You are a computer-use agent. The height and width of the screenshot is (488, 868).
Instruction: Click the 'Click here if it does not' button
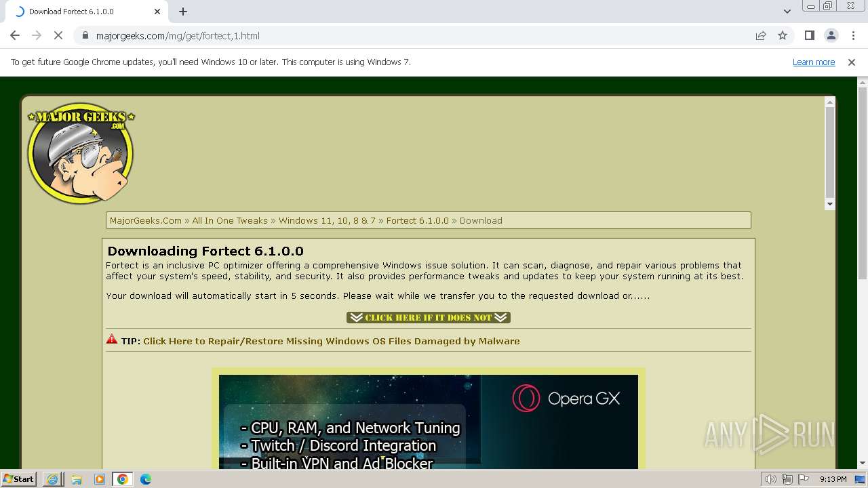click(429, 317)
